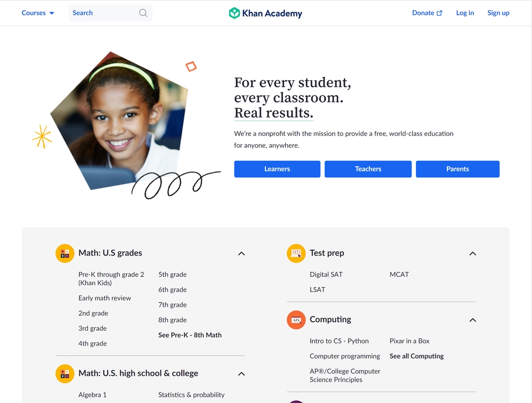Open 6th grade math

pyautogui.click(x=172, y=290)
